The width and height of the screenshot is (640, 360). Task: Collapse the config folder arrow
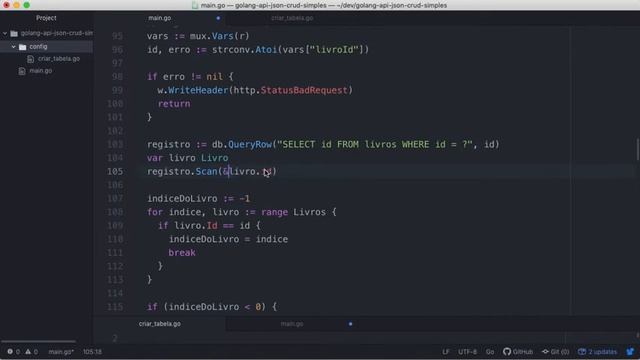13,47
